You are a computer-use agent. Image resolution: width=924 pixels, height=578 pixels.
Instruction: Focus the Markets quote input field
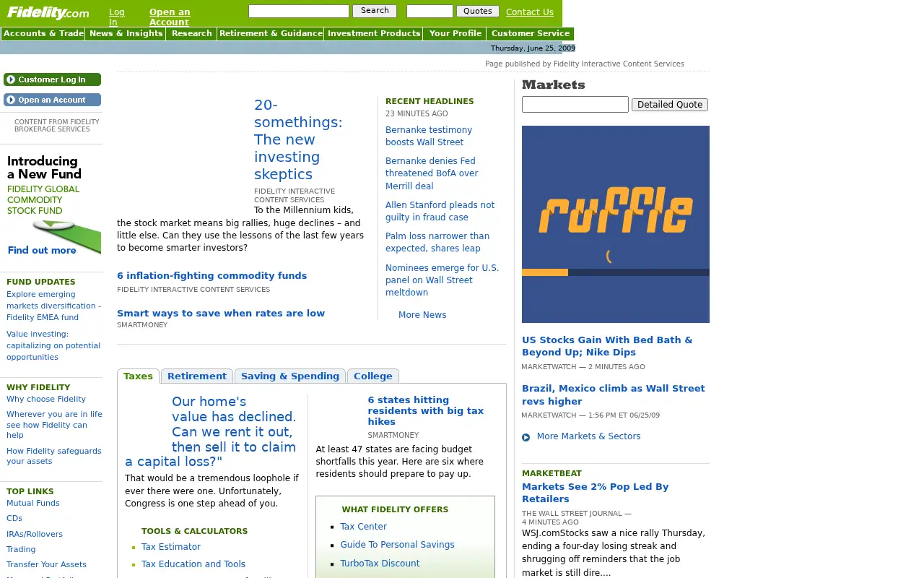575,105
